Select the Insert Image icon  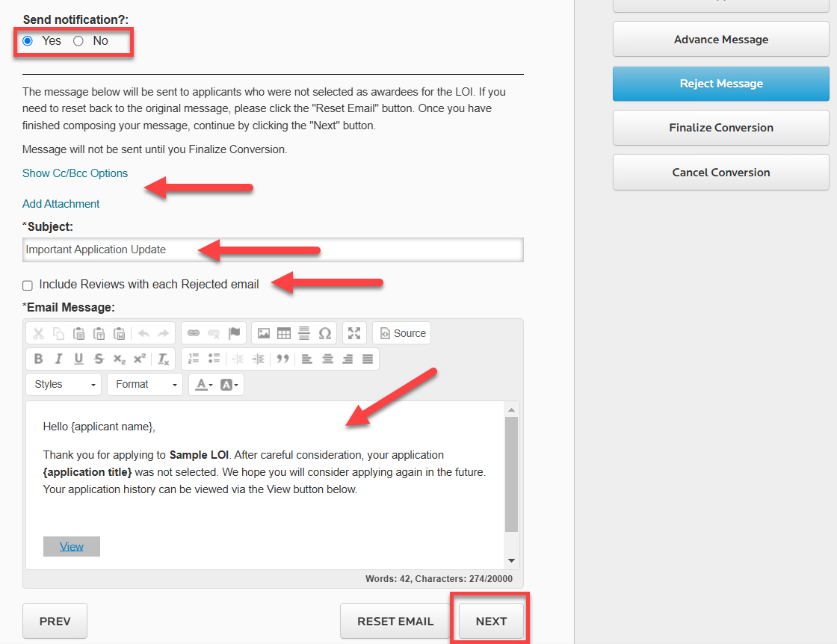click(264, 332)
